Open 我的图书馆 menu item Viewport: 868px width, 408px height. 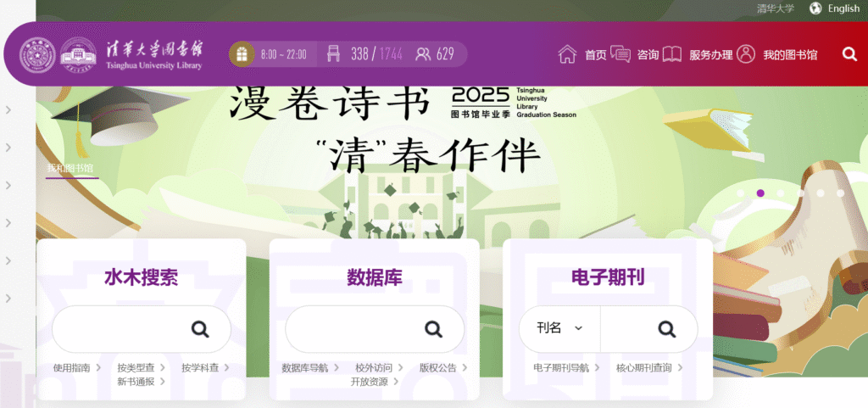(790, 55)
